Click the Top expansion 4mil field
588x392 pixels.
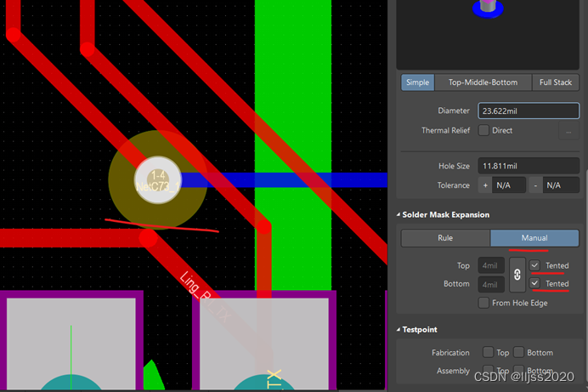click(491, 265)
